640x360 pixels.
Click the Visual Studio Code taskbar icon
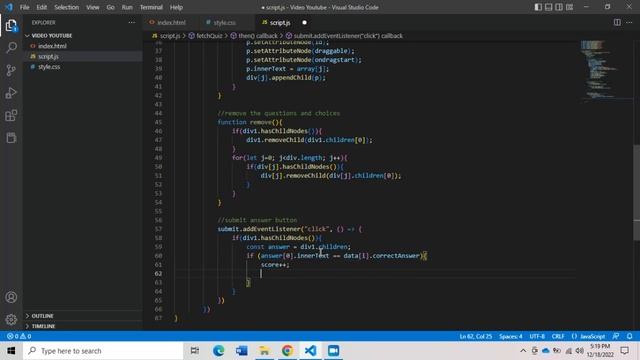coord(310,351)
